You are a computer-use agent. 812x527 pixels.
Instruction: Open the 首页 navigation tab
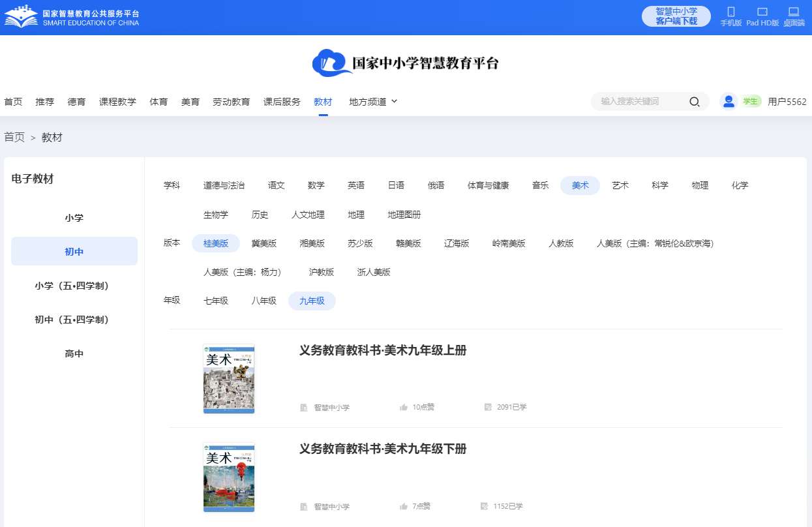pyautogui.click(x=13, y=102)
